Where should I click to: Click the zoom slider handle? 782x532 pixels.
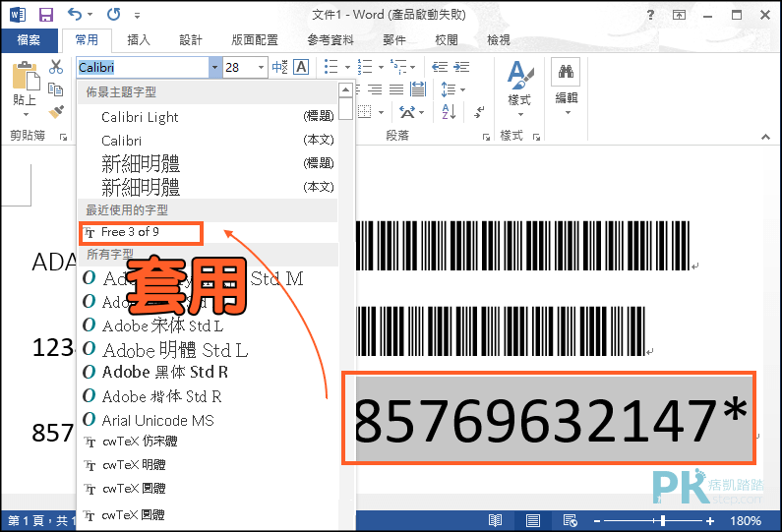point(662,521)
